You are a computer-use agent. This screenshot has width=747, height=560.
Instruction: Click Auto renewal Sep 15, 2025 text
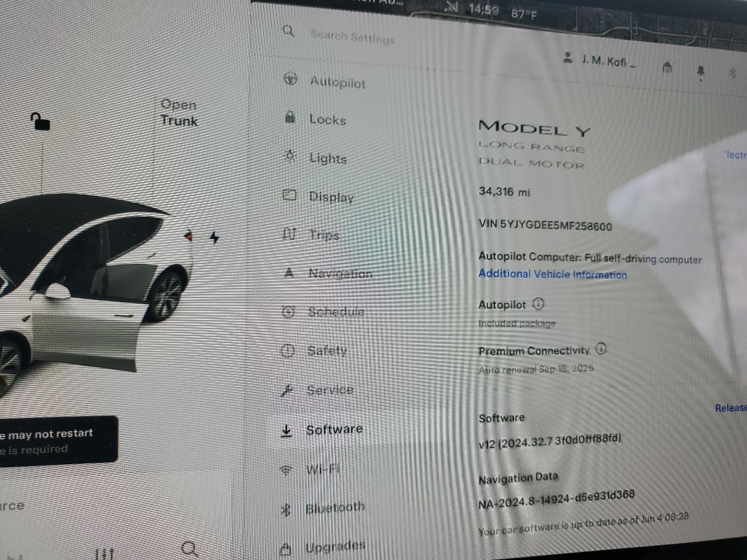point(536,369)
